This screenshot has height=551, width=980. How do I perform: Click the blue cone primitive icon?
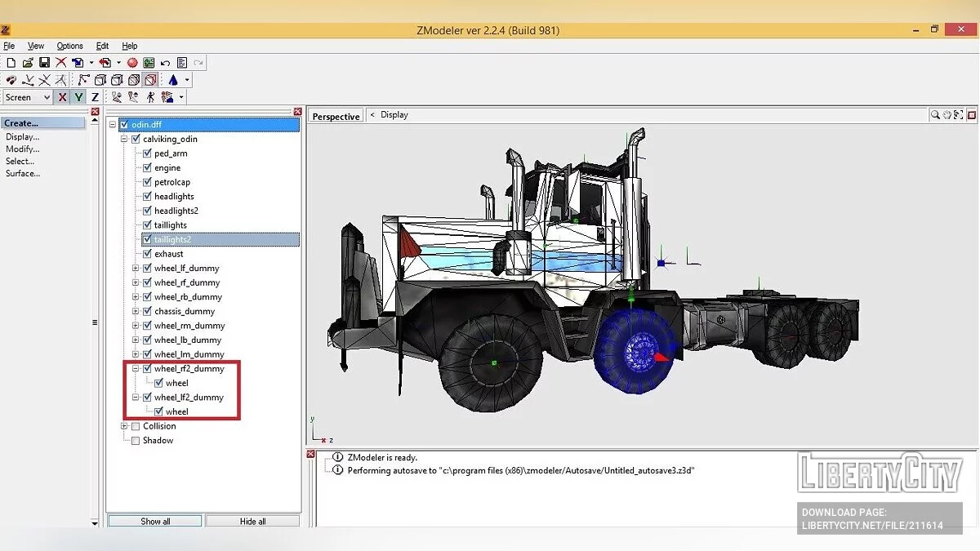click(x=173, y=80)
